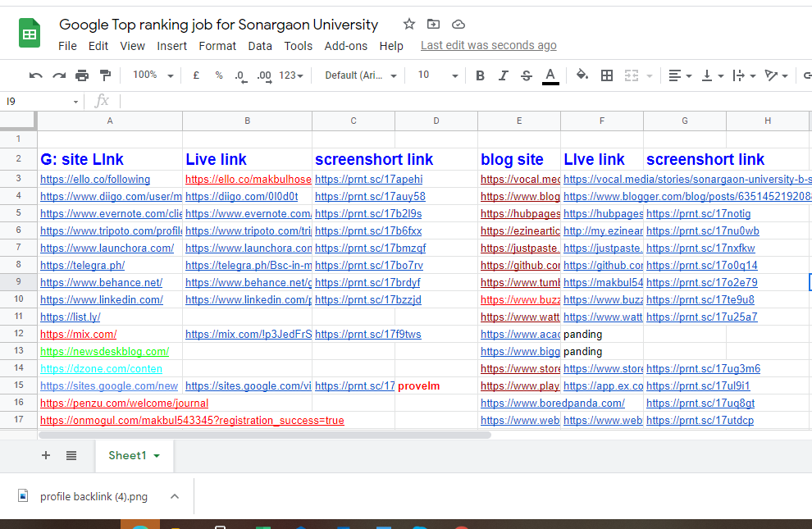The height and width of the screenshot is (529, 812).
Task: Toggle italic formatting
Action: [x=503, y=75]
